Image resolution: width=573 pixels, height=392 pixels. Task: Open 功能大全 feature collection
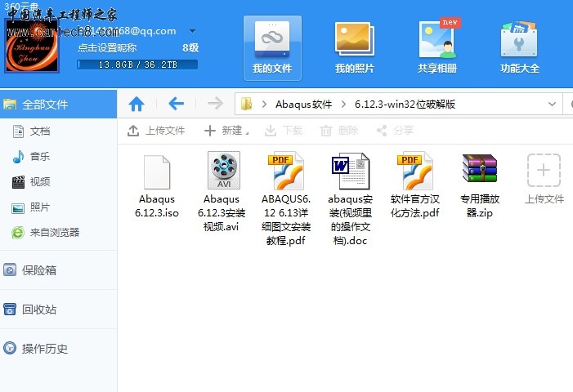[x=520, y=47]
